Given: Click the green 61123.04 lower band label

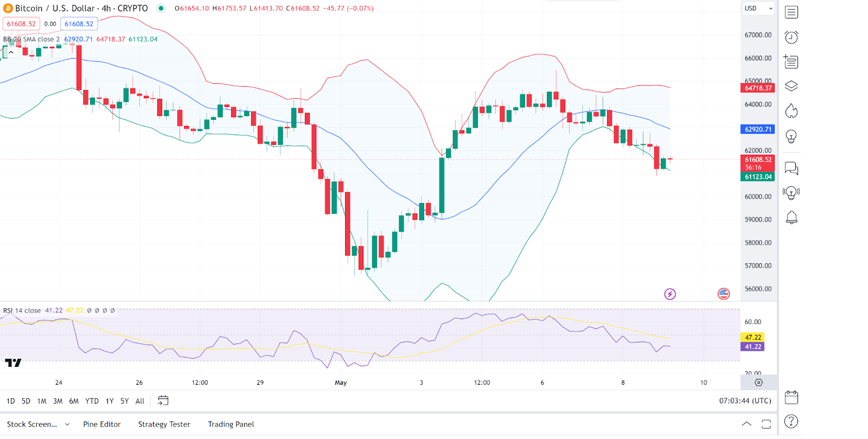Looking at the screenshot, I should coord(758,177).
